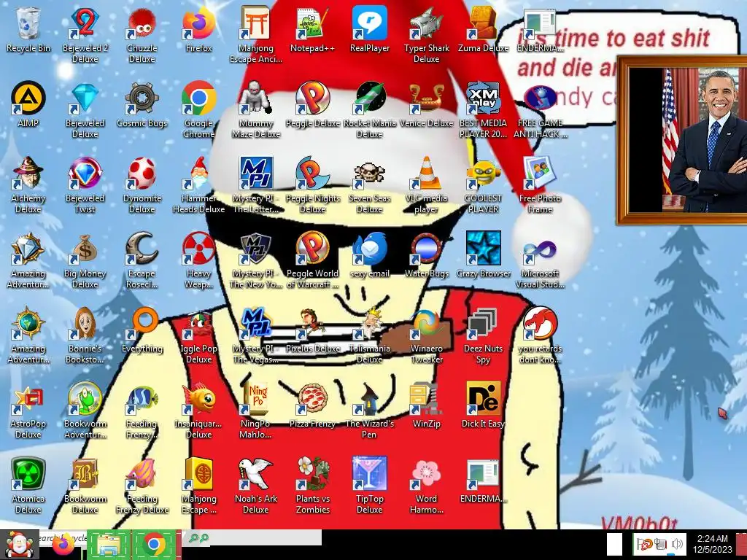747x560 pixels.
Task: Select Insaniquarium Deluxe icon
Action: coord(198,411)
